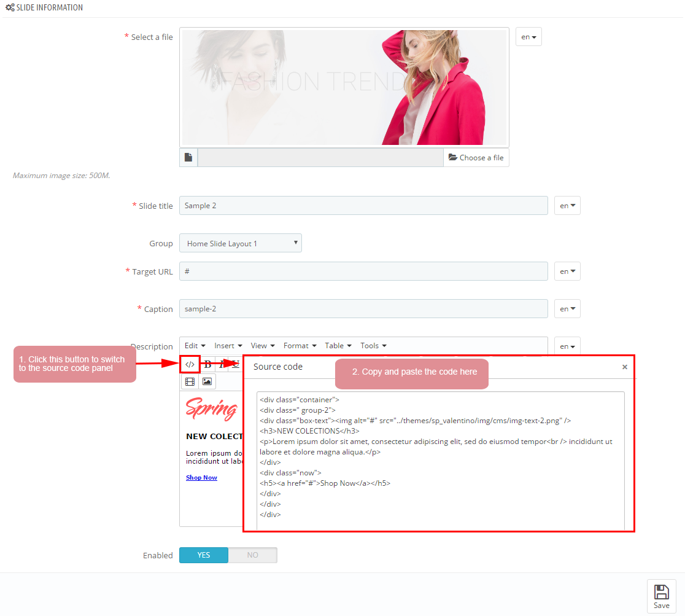This screenshot has height=616, width=685.
Task: Open the source code editor button
Action: coord(190,364)
